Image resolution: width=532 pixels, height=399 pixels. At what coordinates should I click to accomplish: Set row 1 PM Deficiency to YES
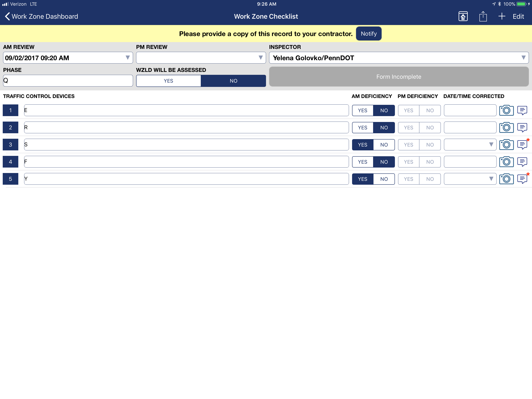point(408,110)
